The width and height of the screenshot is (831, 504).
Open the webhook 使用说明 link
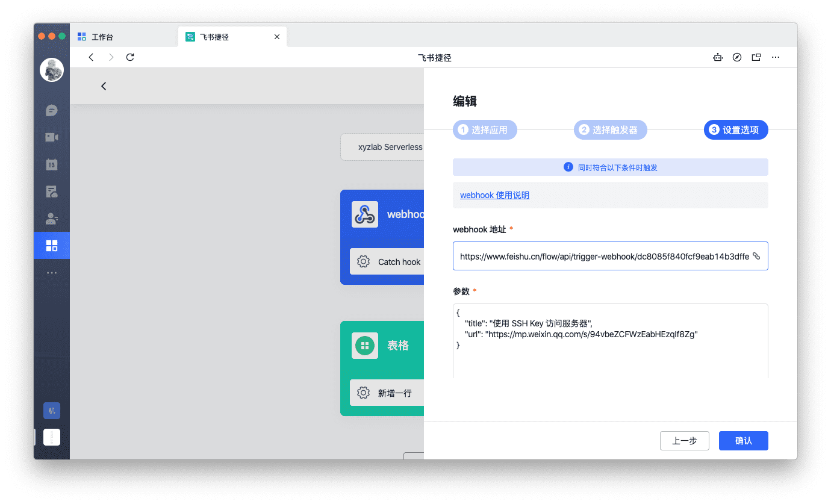[494, 195]
